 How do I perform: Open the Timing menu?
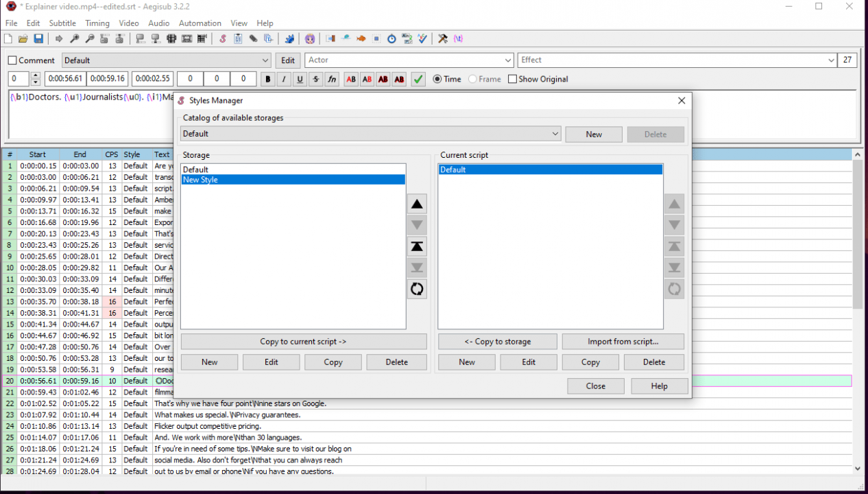(x=97, y=23)
